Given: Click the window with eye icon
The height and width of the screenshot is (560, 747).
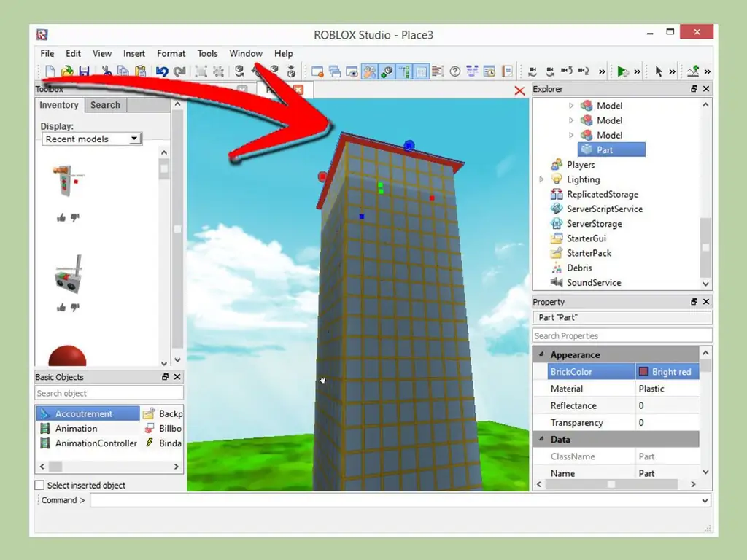Looking at the screenshot, I should (352, 71).
